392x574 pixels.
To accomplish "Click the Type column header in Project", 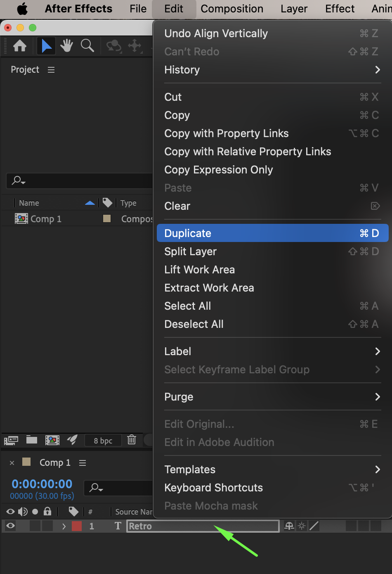I will point(128,203).
